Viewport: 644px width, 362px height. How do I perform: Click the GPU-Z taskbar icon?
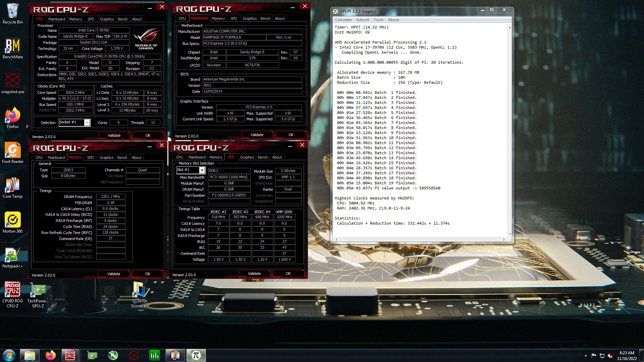click(x=92, y=355)
